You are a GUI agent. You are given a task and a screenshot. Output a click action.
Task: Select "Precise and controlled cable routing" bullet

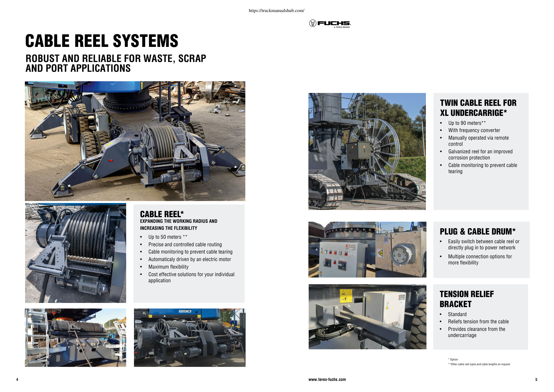tap(185, 245)
